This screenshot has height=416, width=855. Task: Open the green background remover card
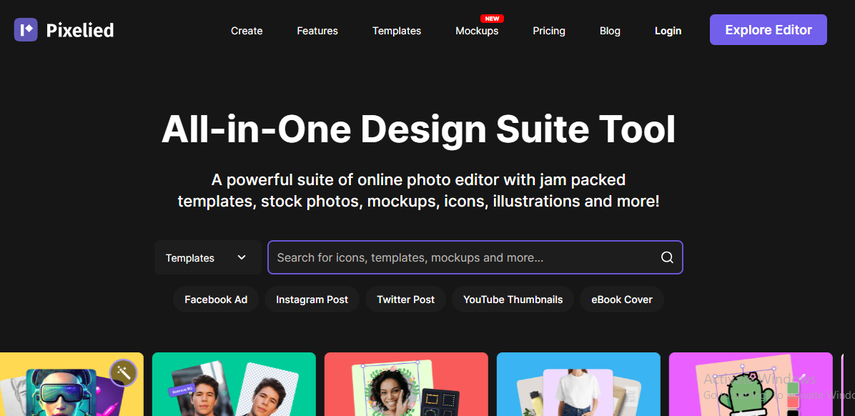[234, 384]
